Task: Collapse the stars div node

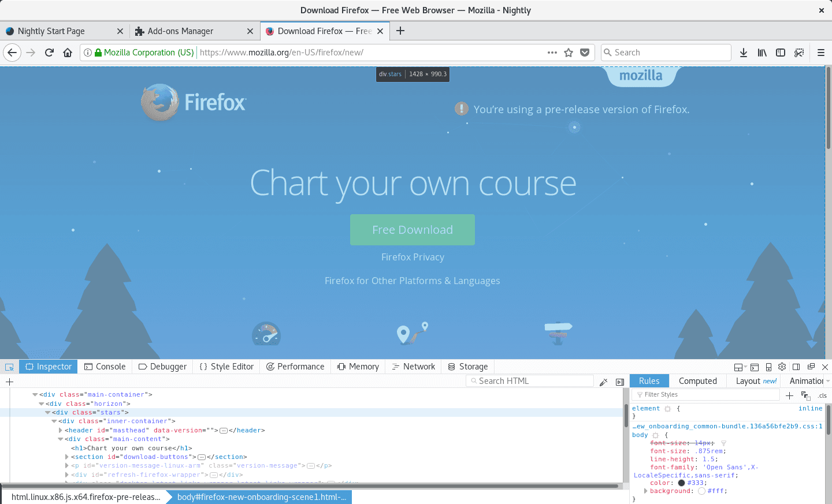Action: (x=47, y=413)
